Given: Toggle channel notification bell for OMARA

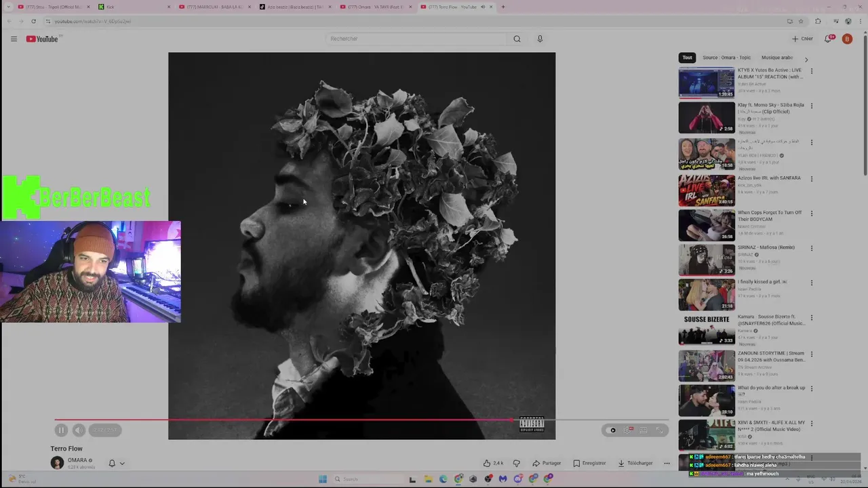Looking at the screenshot, I should click(112, 463).
